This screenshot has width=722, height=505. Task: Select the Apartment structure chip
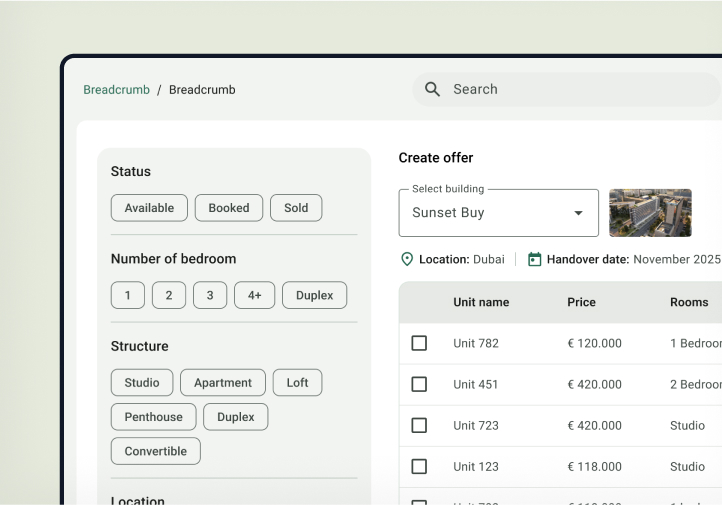(x=223, y=383)
